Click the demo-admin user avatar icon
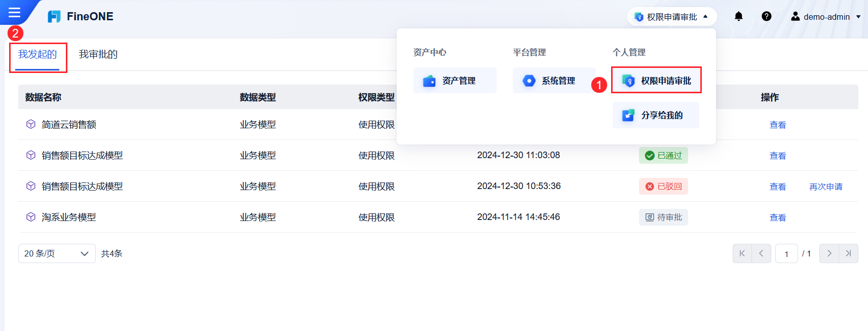 click(796, 16)
